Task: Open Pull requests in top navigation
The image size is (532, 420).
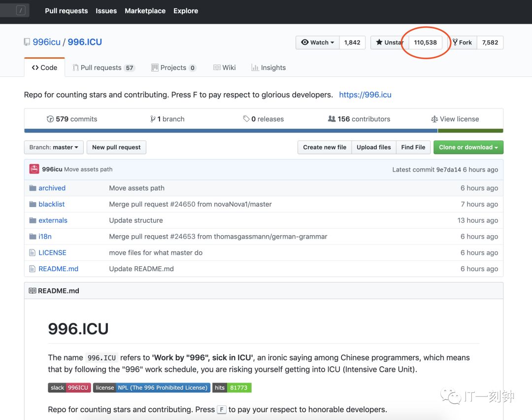Action: click(66, 11)
